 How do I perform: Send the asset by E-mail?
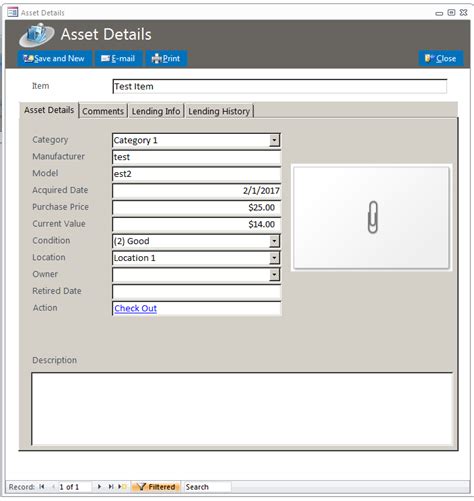(x=118, y=59)
